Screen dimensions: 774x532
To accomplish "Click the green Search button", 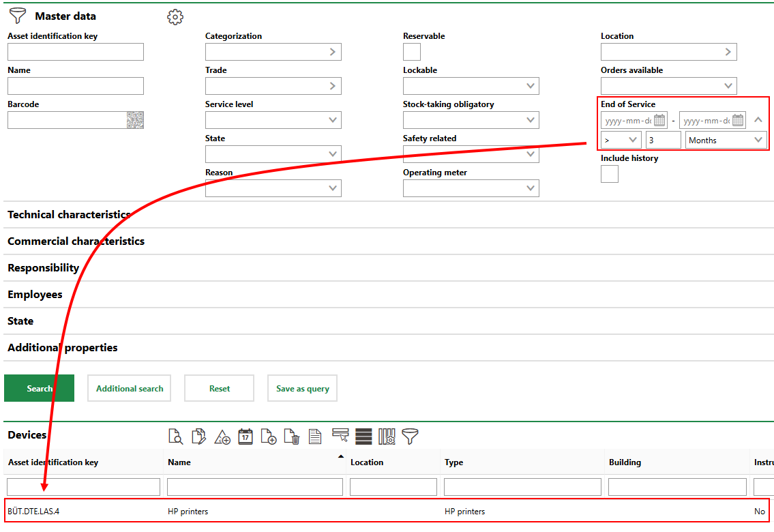I will tap(39, 388).
